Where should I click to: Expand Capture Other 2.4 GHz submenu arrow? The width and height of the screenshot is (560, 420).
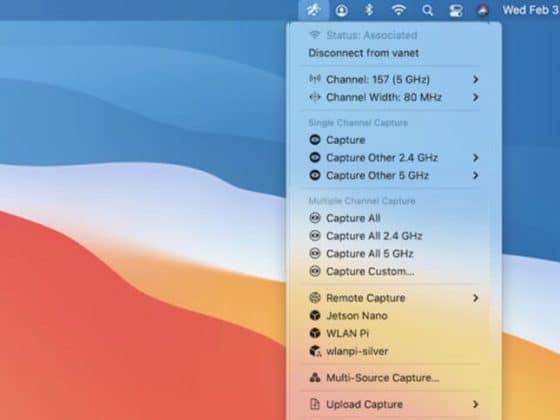475,158
